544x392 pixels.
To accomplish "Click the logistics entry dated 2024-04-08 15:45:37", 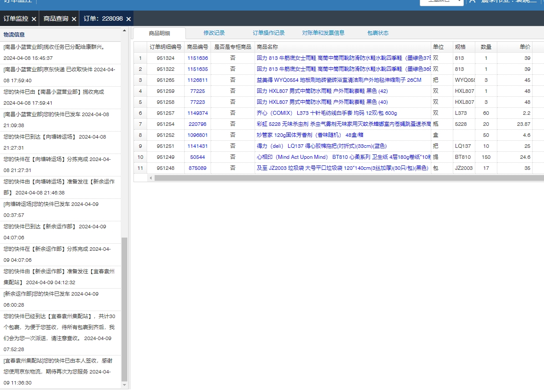I will (x=60, y=52).
